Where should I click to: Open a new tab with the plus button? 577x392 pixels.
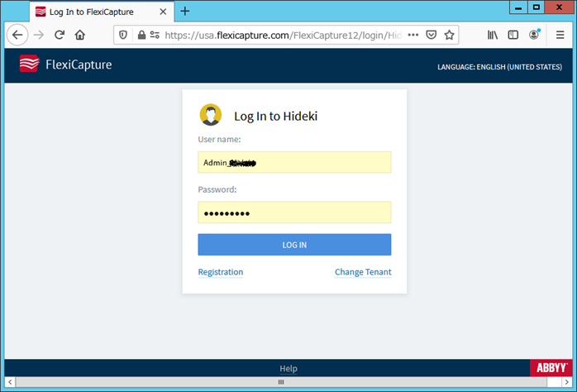click(185, 12)
